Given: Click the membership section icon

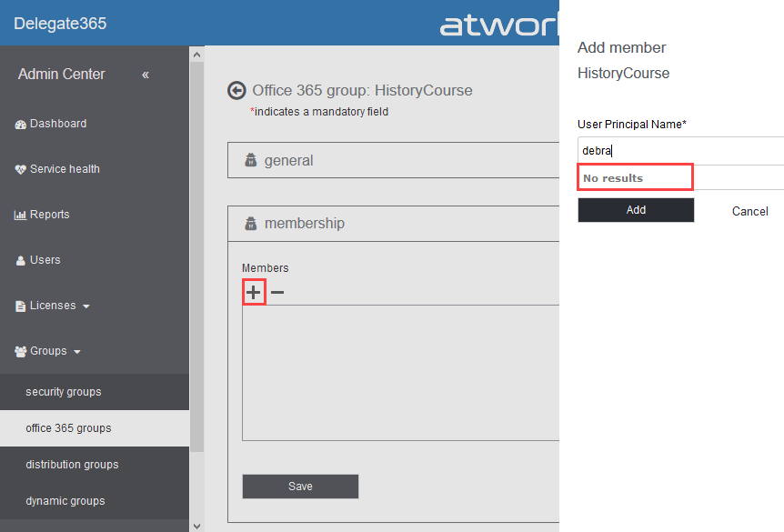Looking at the screenshot, I should (x=250, y=224).
